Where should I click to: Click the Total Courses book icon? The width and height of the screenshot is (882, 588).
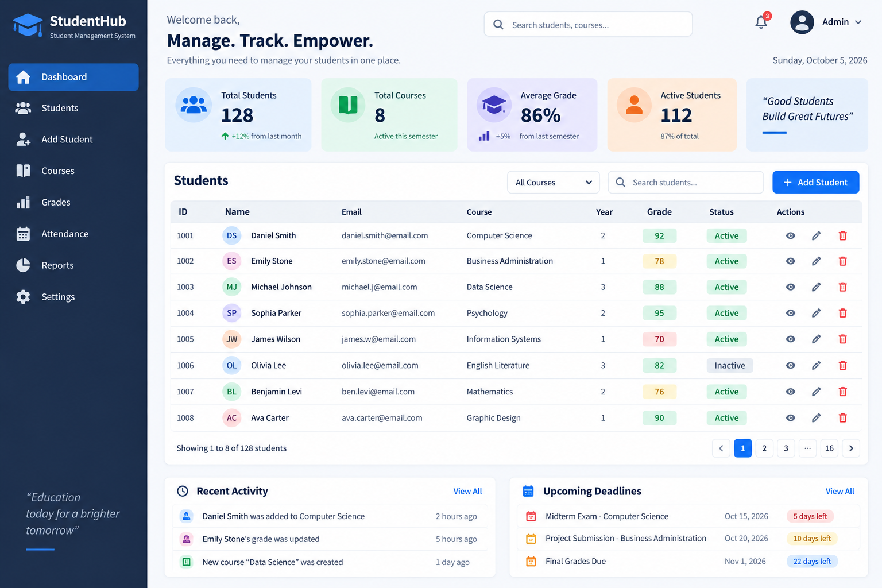[348, 105]
